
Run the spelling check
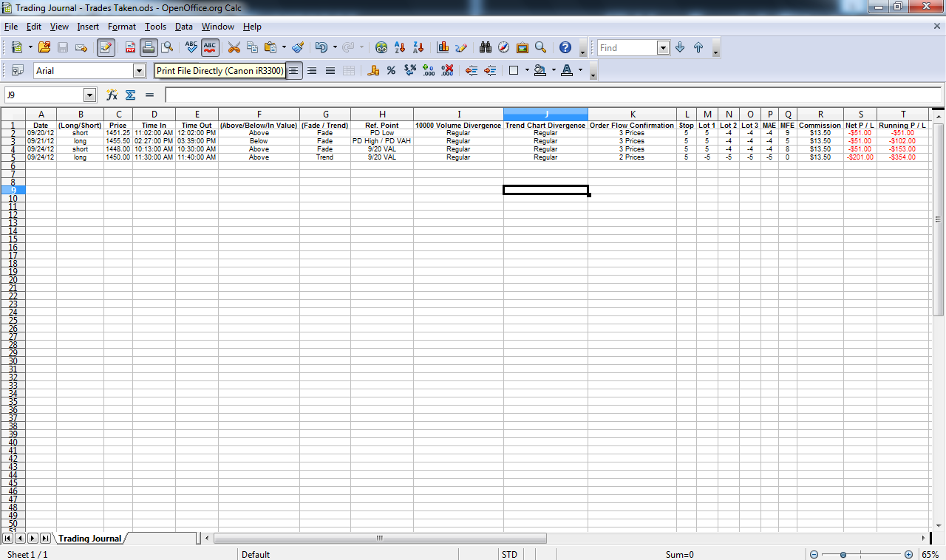coord(191,47)
